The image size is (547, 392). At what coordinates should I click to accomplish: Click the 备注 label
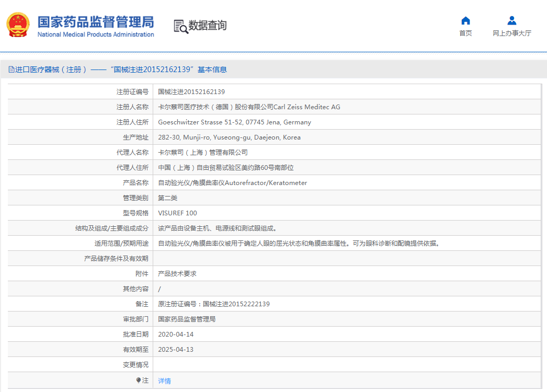pyautogui.click(x=142, y=304)
